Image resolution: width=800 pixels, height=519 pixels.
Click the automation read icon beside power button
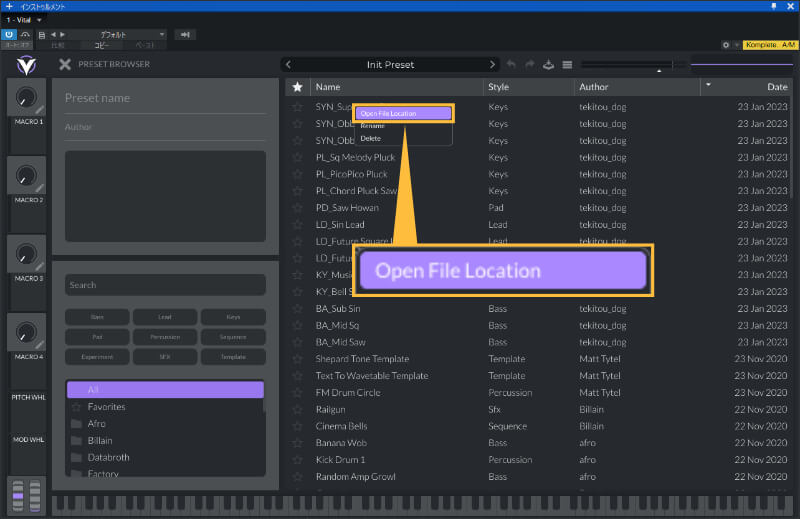[25, 35]
